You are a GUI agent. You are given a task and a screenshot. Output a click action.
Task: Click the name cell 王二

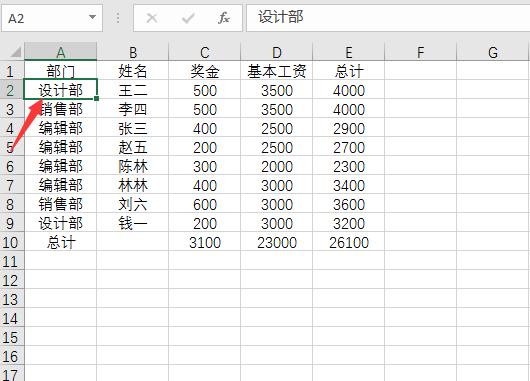click(132, 90)
